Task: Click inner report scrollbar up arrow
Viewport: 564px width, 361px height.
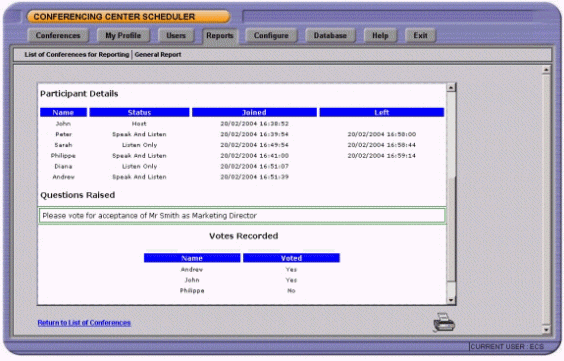Action: pos(451,87)
